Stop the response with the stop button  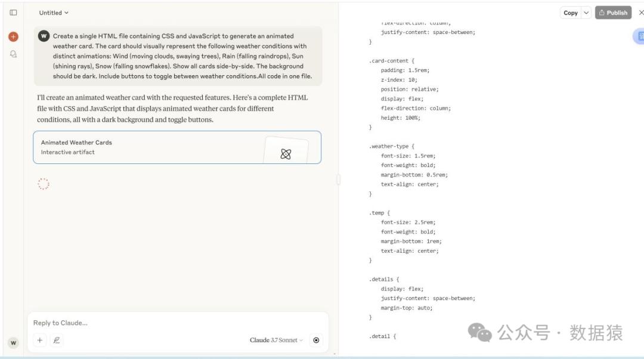point(316,340)
